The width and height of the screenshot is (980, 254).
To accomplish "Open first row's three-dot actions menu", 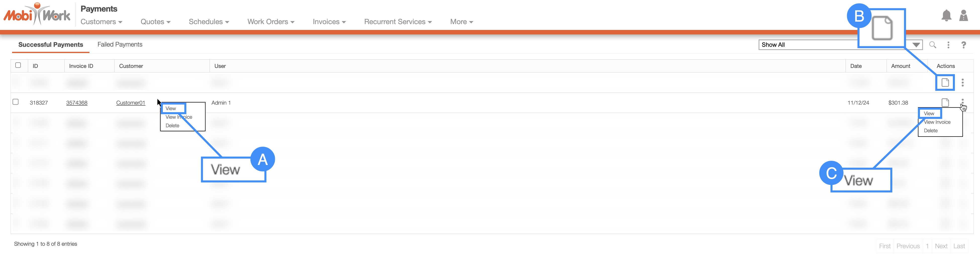I will [x=962, y=83].
